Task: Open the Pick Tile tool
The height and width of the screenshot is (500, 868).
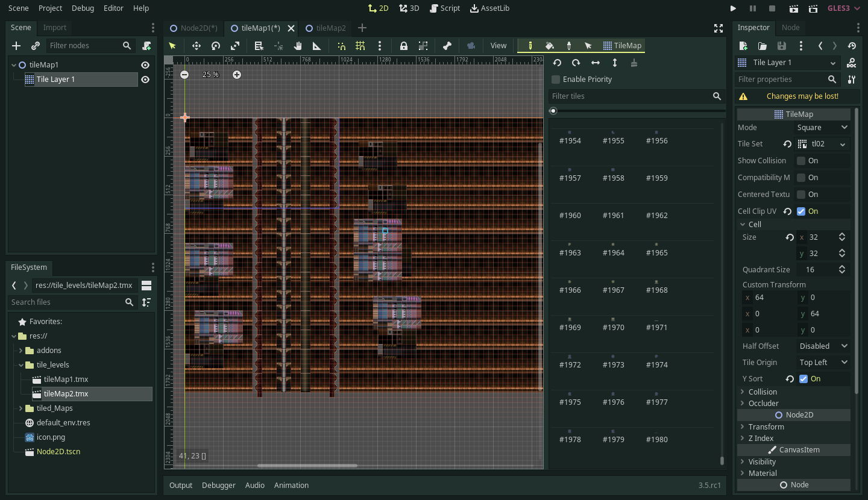Action: point(569,46)
